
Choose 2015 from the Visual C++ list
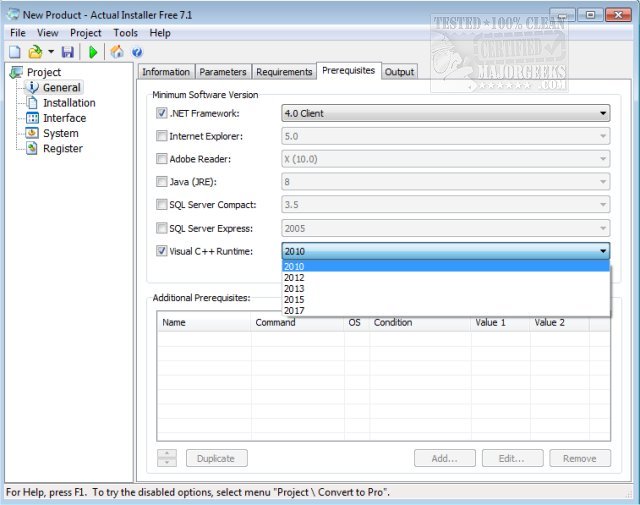(294, 300)
